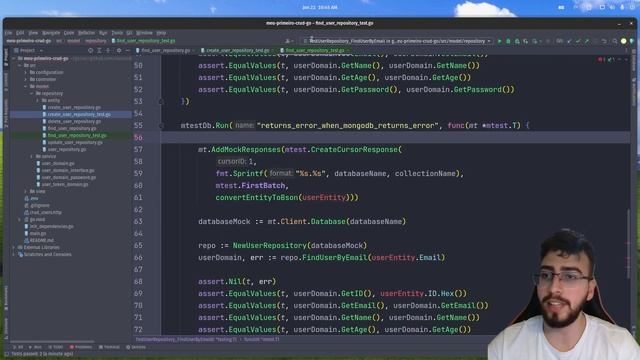The image size is (640, 360).
Task: Click the src breadcrumb in navigation bar
Action: tap(59, 41)
